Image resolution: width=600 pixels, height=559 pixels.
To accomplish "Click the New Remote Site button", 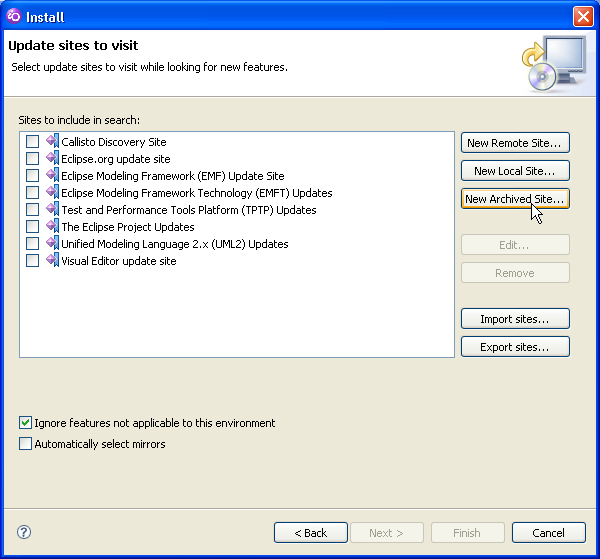I will pos(515,143).
